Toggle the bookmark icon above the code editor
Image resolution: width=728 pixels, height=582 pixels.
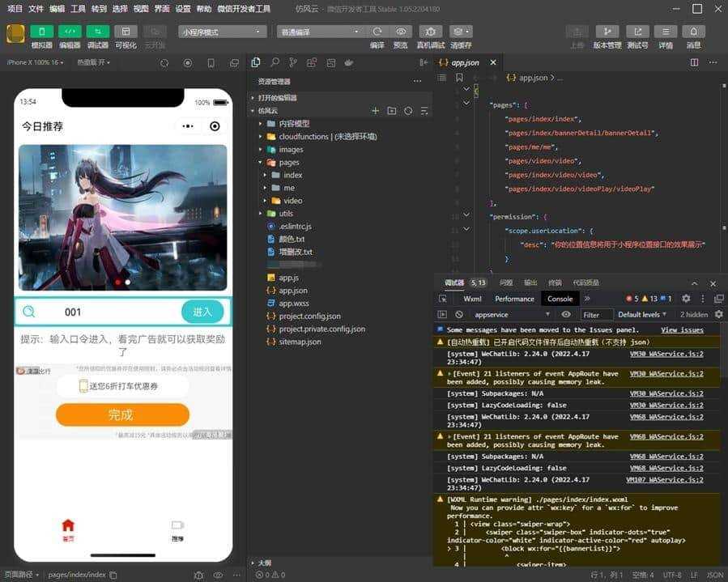click(x=458, y=79)
